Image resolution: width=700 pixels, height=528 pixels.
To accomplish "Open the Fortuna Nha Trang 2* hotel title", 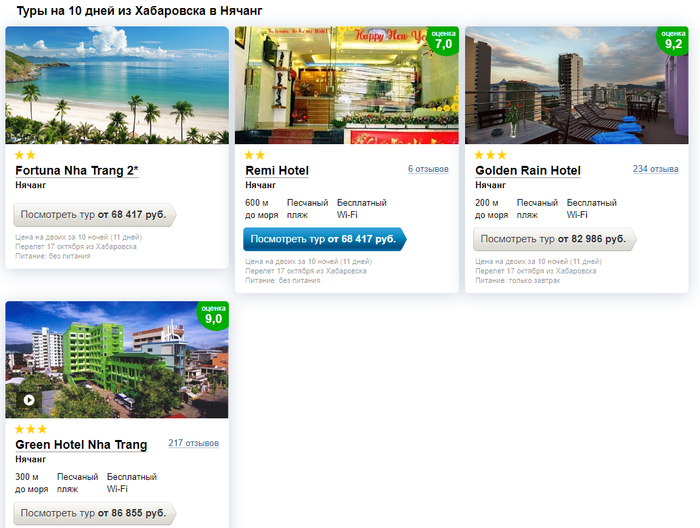I will 77,170.
